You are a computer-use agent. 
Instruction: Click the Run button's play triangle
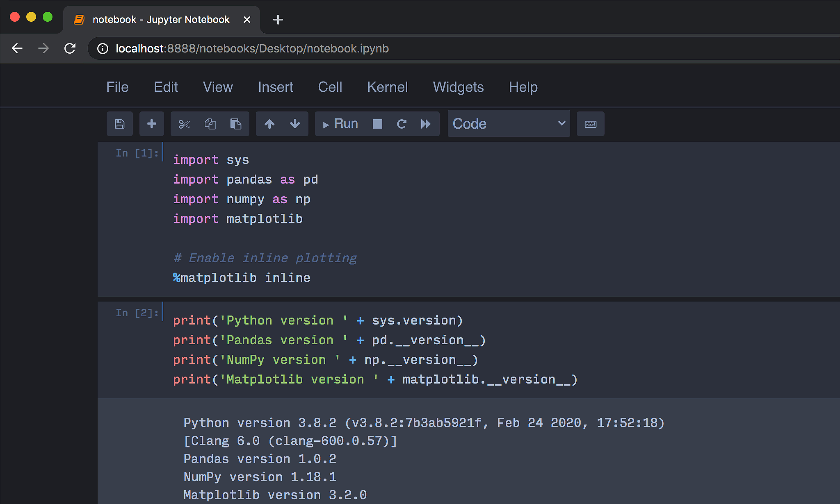(x=326, y=123)
